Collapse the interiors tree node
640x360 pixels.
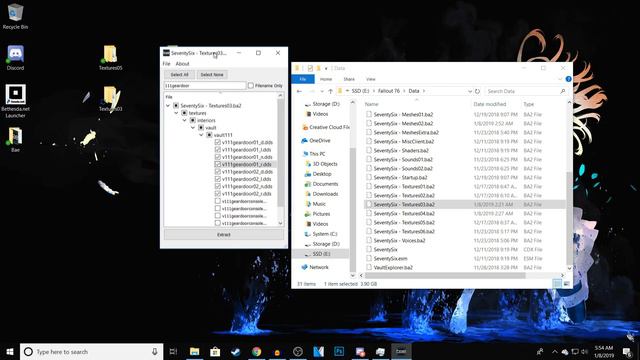[x=184, y=120]
